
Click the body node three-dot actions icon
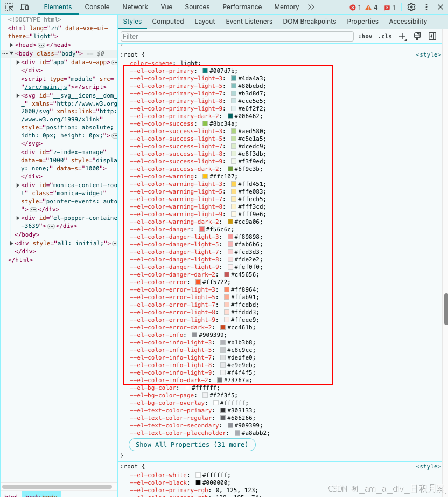click(5, 54)
